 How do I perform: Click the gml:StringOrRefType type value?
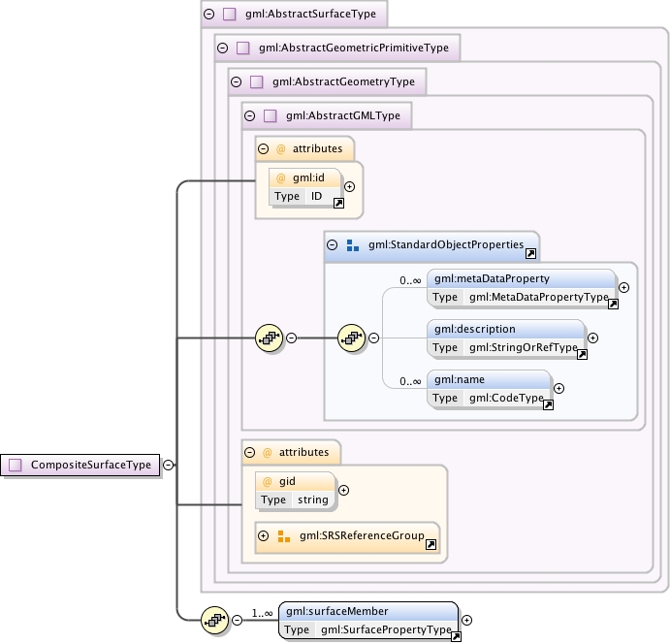coord(524,347)
